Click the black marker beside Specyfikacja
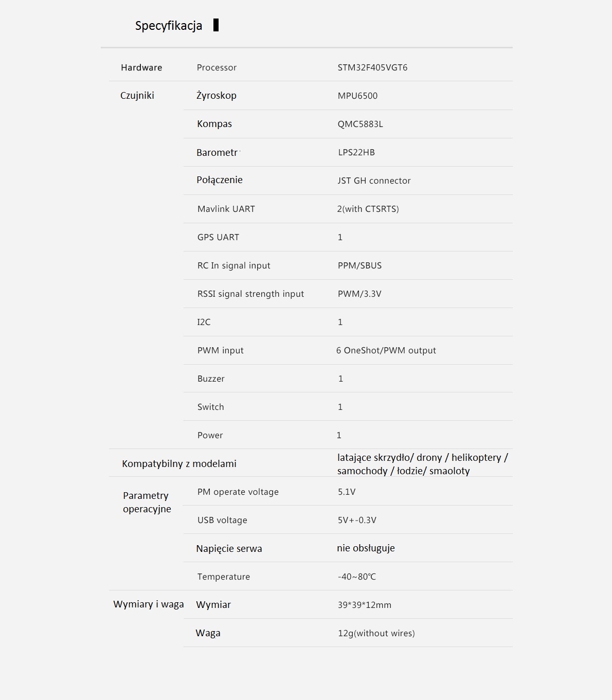This screenshot has width=612, height=700. pos(216,25)
